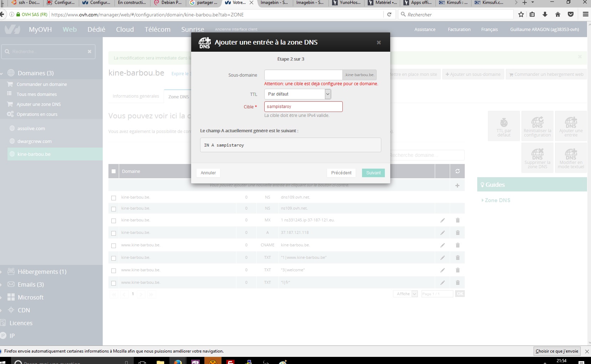Go back with the Précédent button
Screen dimensions: 591x364
[341, 173]
